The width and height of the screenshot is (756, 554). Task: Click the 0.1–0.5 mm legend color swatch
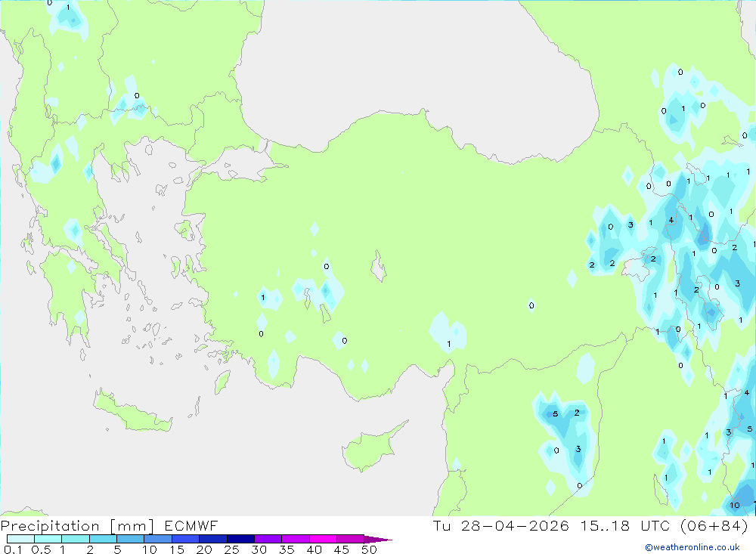pos(20,539)
